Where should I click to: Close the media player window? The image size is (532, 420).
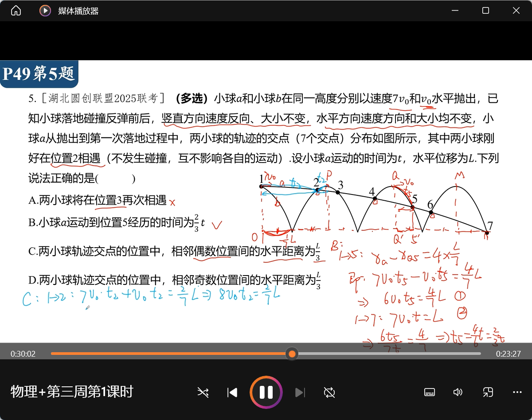(x=516, y=11)
